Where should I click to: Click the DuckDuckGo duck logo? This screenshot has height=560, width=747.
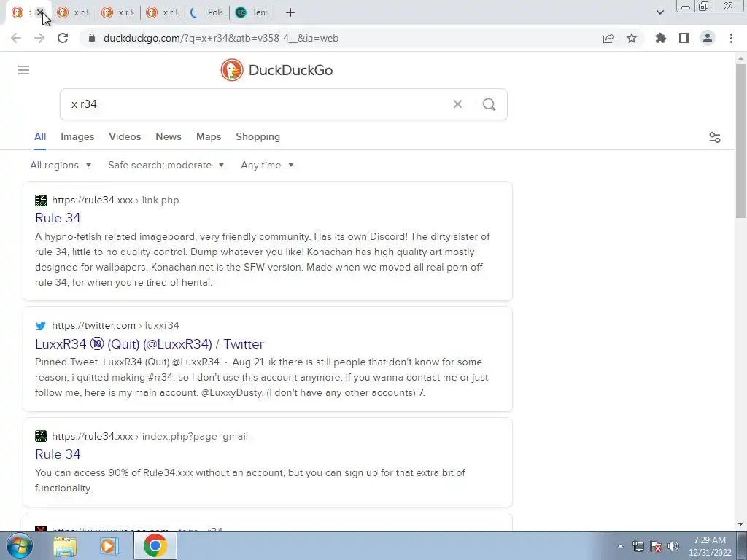[x=232, y=70]
